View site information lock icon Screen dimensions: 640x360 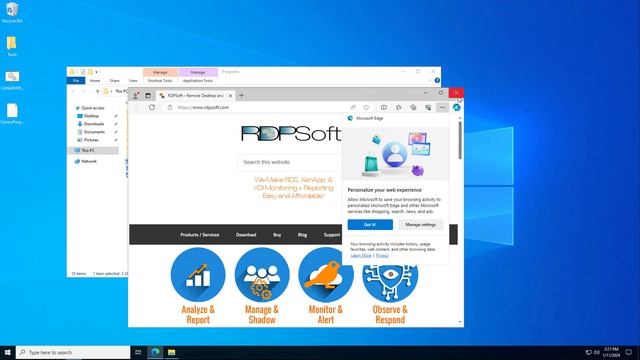click(x=170, y=107)
